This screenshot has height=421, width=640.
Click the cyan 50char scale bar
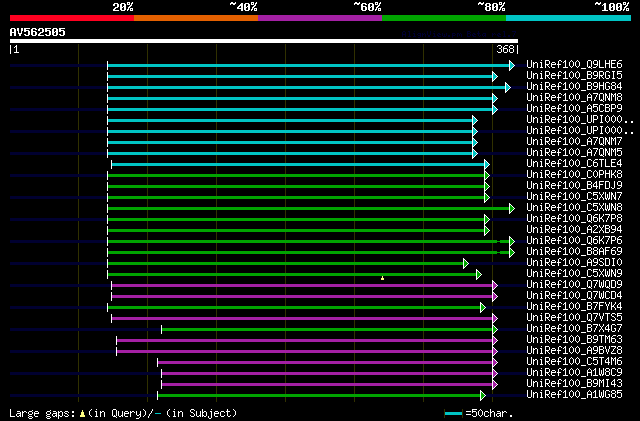[x=453, y=414]
